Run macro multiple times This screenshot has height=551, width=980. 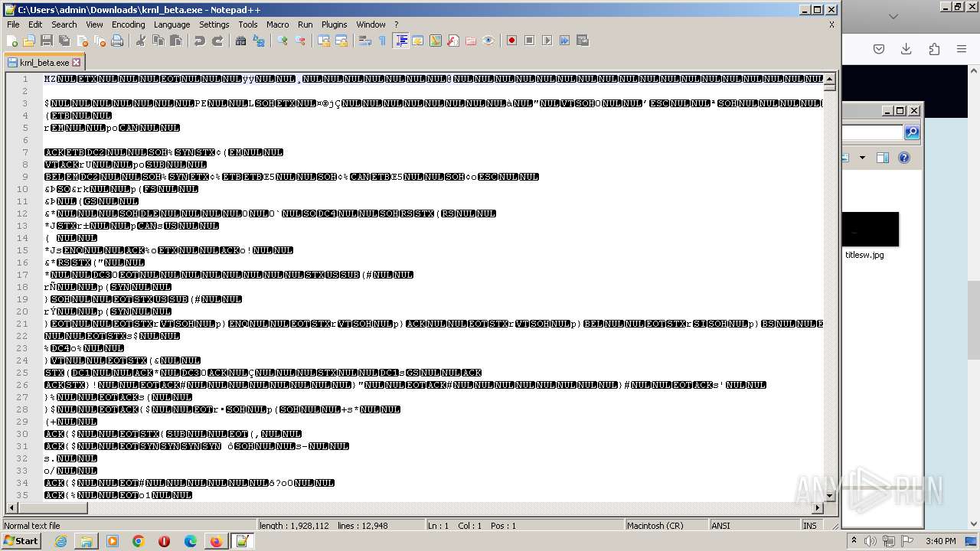point(565,41)
